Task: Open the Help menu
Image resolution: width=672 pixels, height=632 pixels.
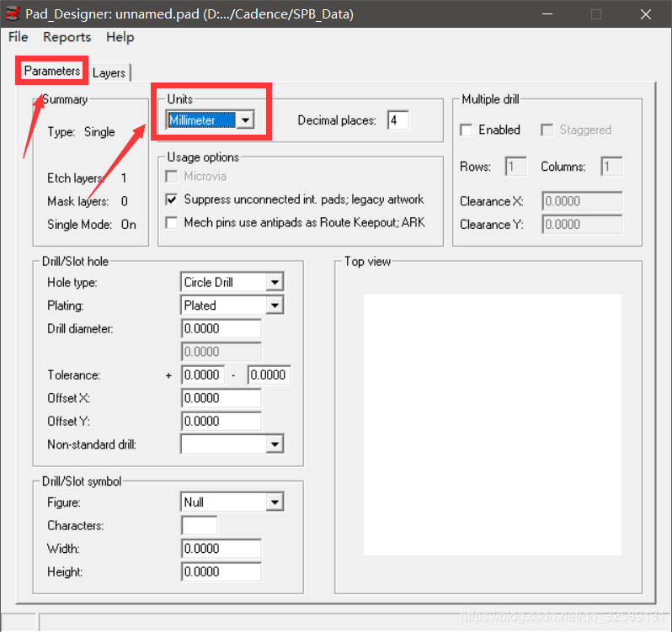Action: (x=120, y=37)
